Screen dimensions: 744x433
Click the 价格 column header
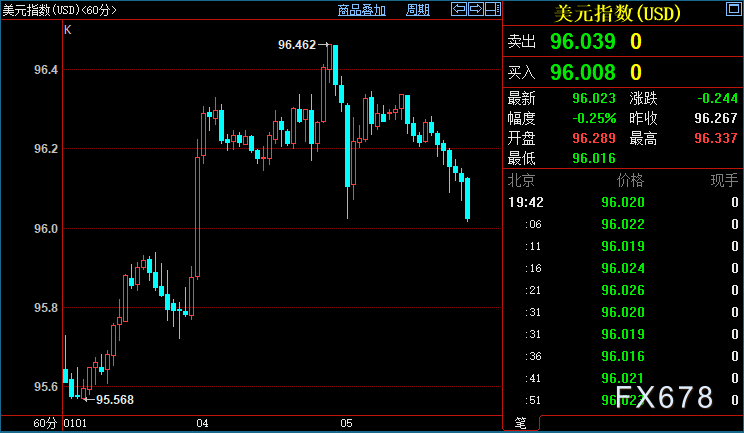(x=630, y=180)
